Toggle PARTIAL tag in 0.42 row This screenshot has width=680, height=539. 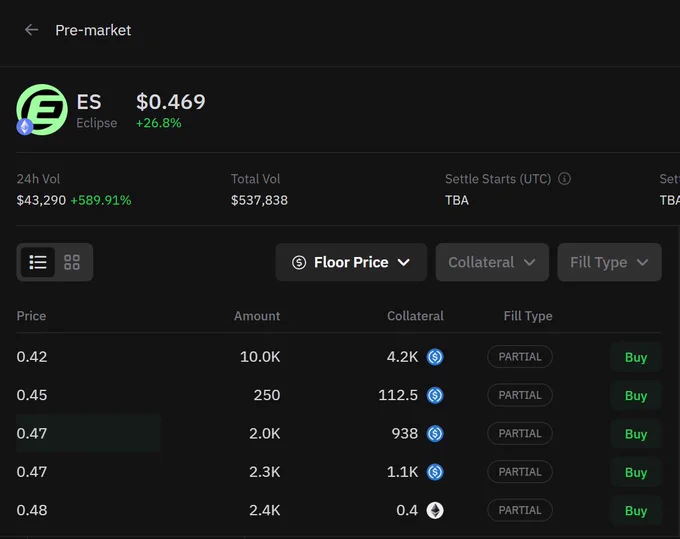pos(520,357)
